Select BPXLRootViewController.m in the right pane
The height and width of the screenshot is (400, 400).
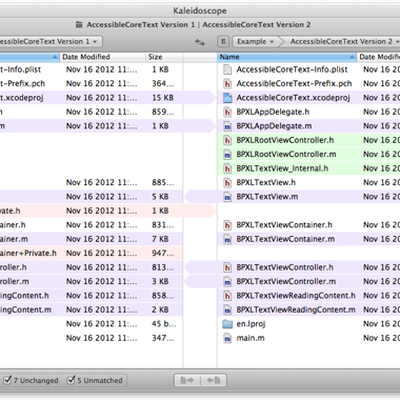(x=286, y=154)
